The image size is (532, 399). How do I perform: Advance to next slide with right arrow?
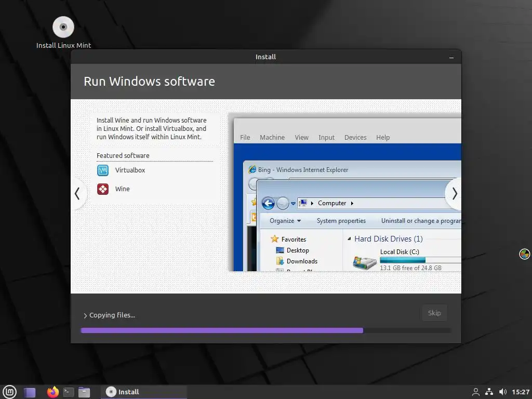click(x=454, y=194)
